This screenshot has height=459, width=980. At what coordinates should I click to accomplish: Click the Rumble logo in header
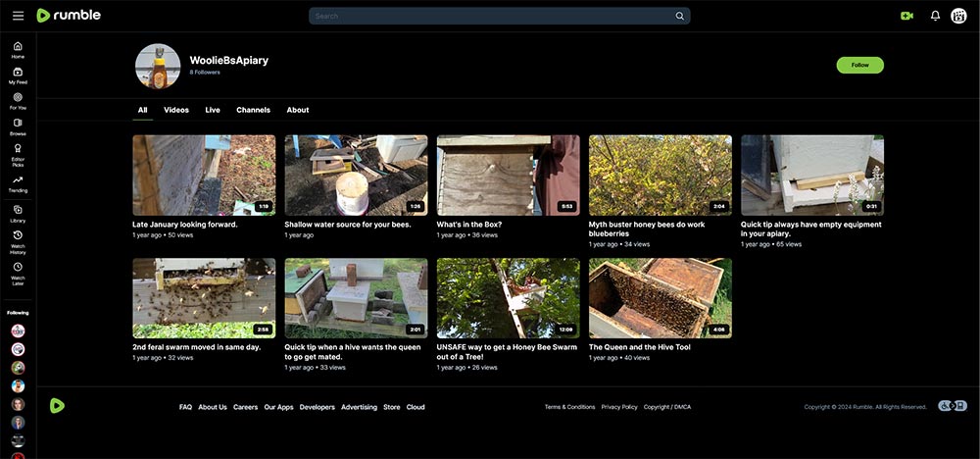[x=69, y=16]
